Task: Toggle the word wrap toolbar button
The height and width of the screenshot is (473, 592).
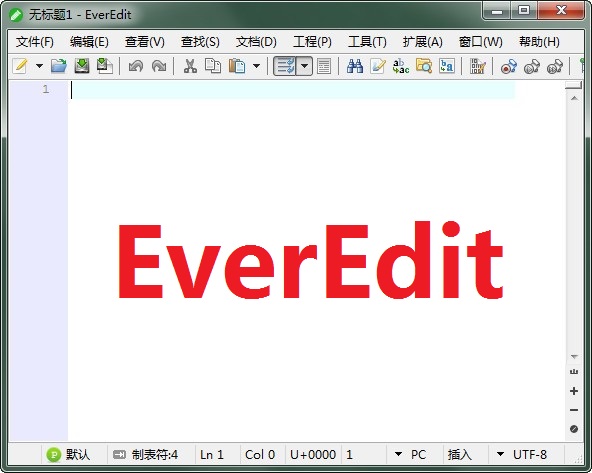Action: (285, 66)
